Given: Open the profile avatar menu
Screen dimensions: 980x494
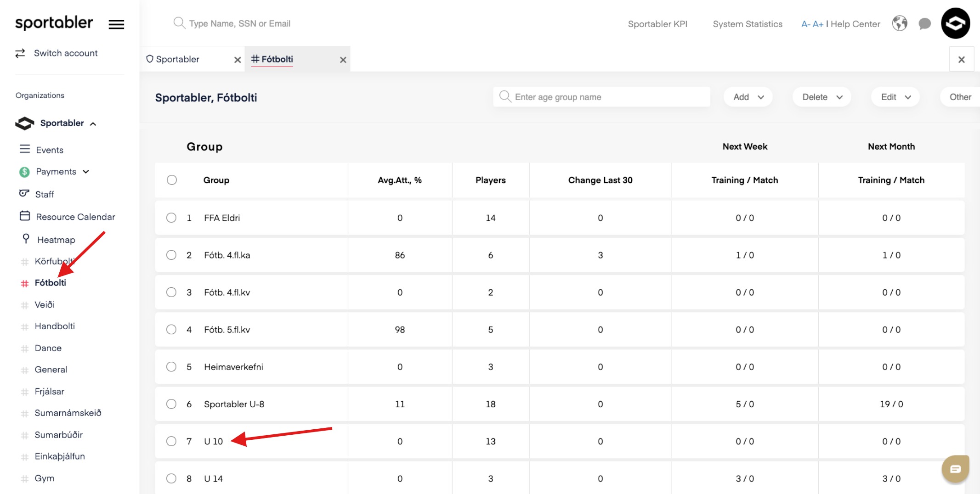Looking at the screenshot, I should click(956, 23).
